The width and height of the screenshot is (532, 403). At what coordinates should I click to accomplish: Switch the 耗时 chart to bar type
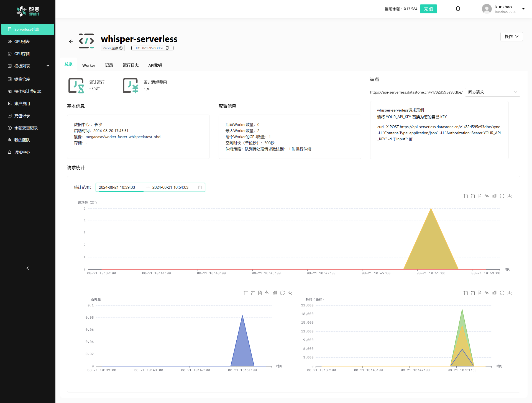(x=494, y=293)
